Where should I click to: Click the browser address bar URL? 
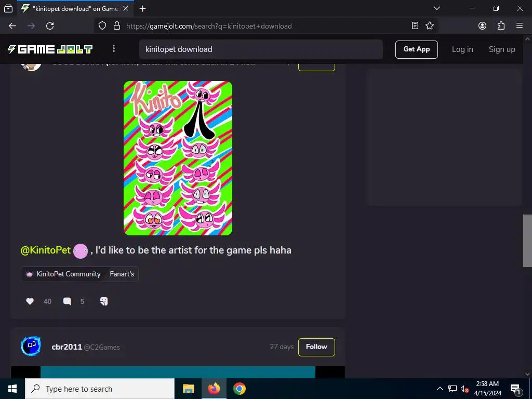pyautogui.click(x=209, y=26)
